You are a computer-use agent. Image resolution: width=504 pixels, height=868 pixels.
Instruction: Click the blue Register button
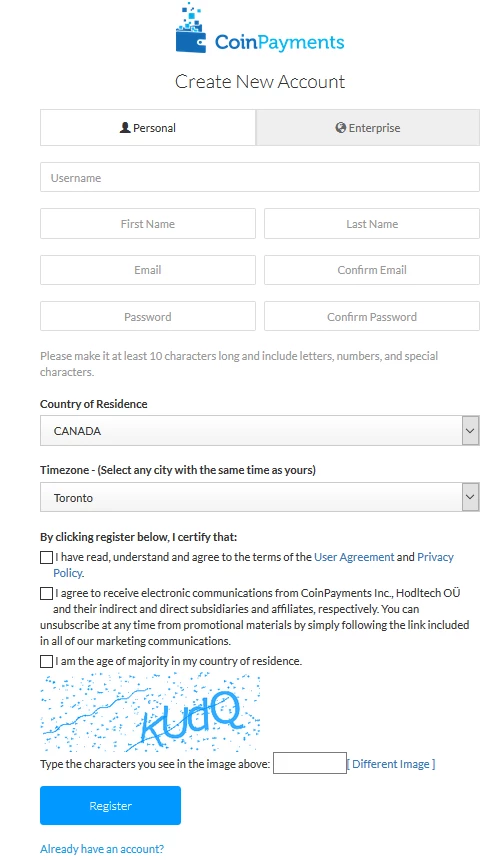tap(110, 805)
